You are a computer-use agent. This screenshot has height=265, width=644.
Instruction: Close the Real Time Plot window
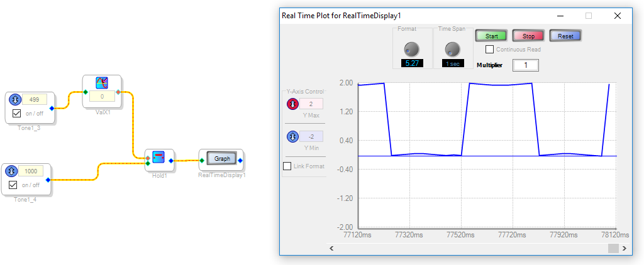point(618,16)
